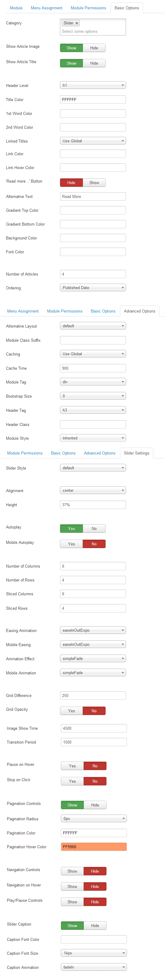This screenshot has width=165, height=980.
Task: Open the Slider Settings tab
Action: click(x=136, y=453)
